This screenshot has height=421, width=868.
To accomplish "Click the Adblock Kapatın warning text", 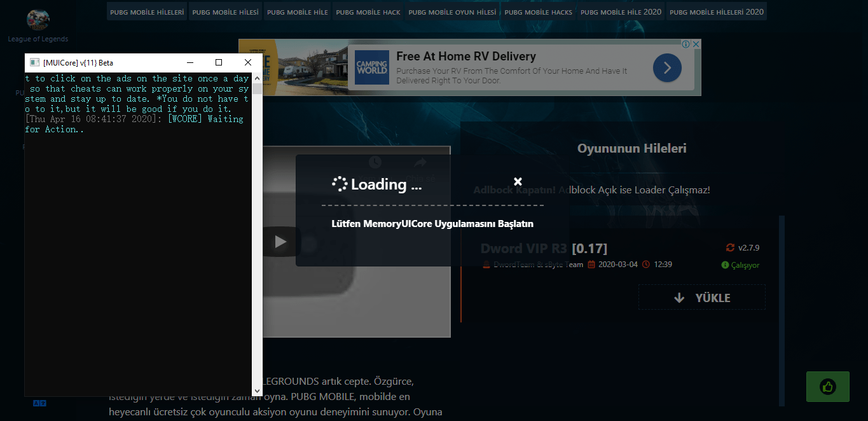I will tap(591, 190).
